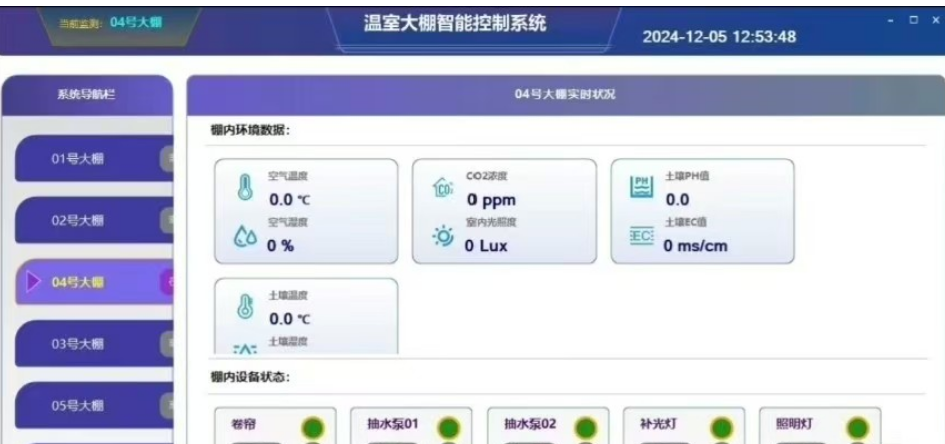Click the 抽水泵02 device label
Image resolution: width=945 pixels, height=444 pixels.
pos(530,424)
